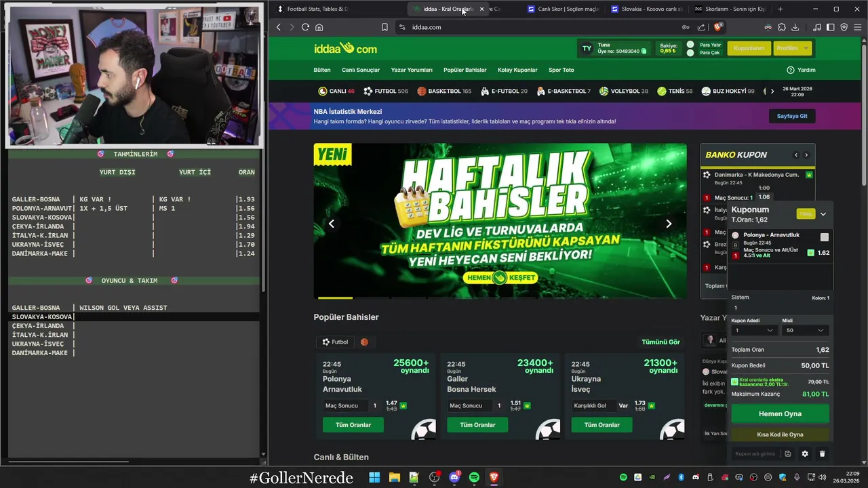Toggle the browser sidebar panel icon
The width and height of the screenshot is (868, 488).
tap(830, 27)
